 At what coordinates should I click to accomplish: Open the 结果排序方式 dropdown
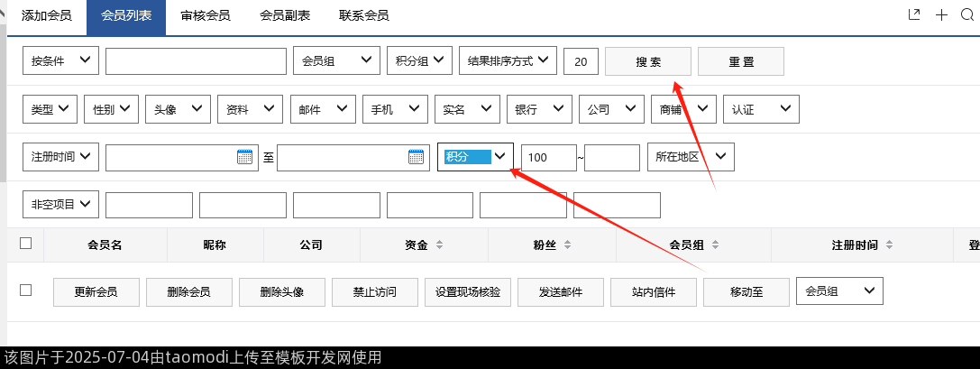tap(508, 61)
